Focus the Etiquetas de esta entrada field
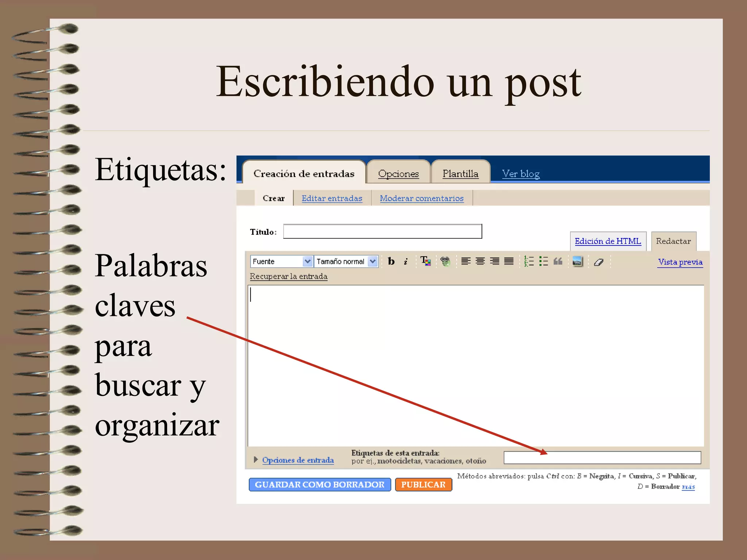 (602, 458)
